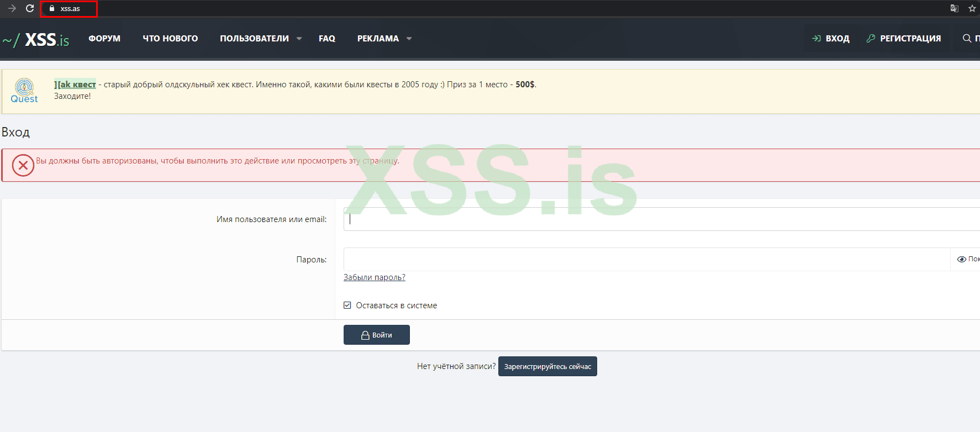This screenshot has width=980, height=432.
Task: Click the 'Имя пользователя или email:' label
Action: [x=271, y=219]
